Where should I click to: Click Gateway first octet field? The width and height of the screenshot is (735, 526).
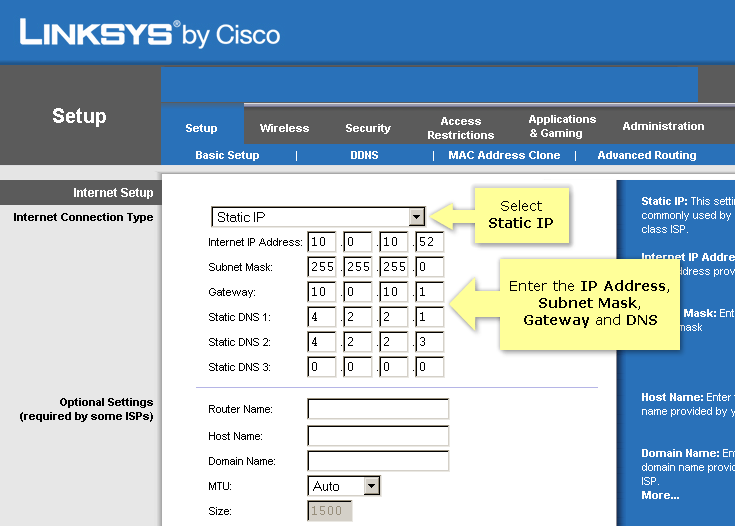322,292
